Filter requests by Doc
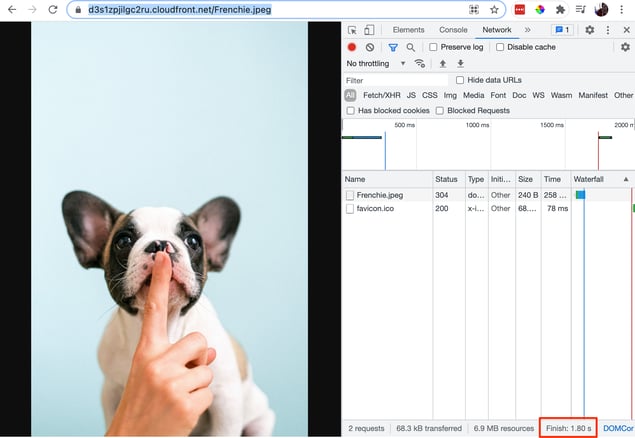 (x=519, y=96)
